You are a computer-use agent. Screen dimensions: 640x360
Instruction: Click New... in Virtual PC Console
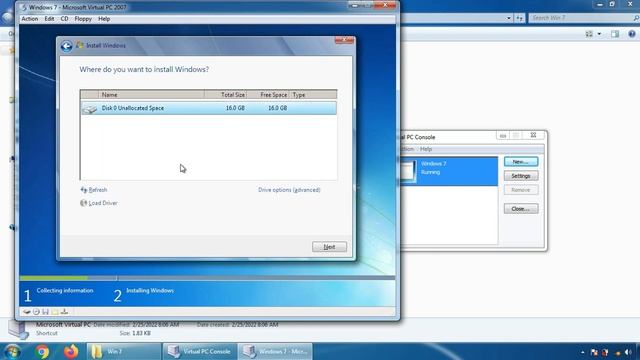point(521,162)
